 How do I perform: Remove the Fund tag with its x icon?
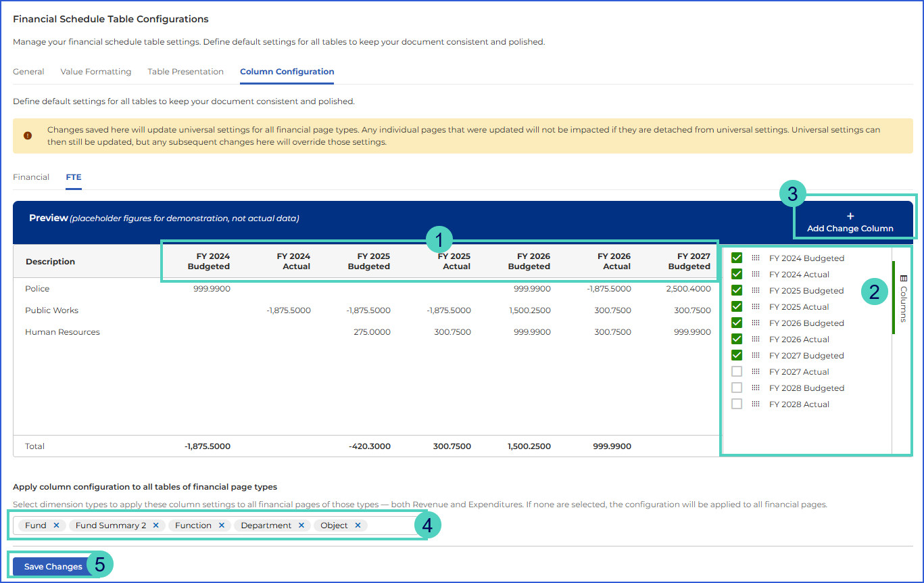point(56,526)
